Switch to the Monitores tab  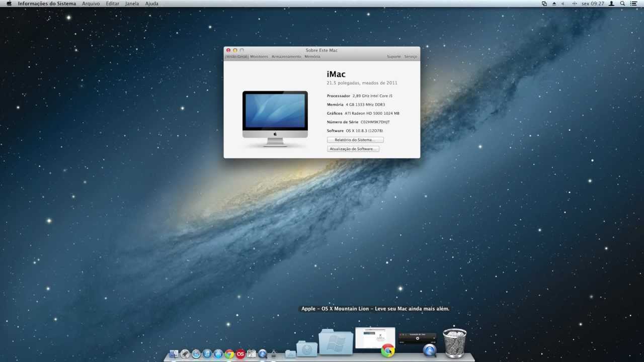pyautogui.click(x=259, y=56)
